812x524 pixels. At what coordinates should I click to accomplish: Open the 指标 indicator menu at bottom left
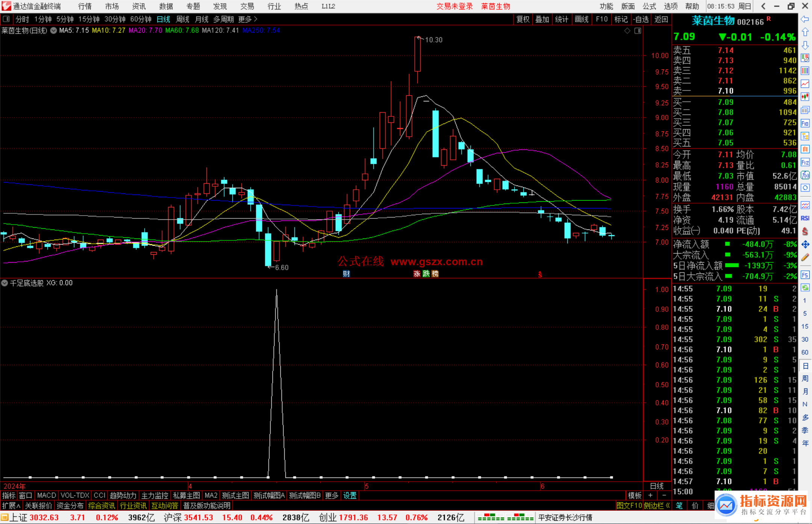tap(9, 495)
